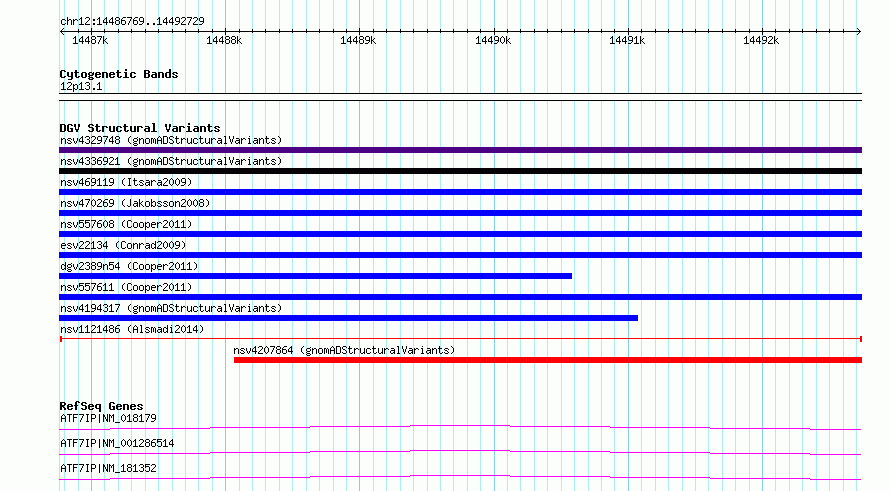Select the thin red nsv1121486 (Alsmadi2014) line
Screen dimensions: 890x491
460,339
